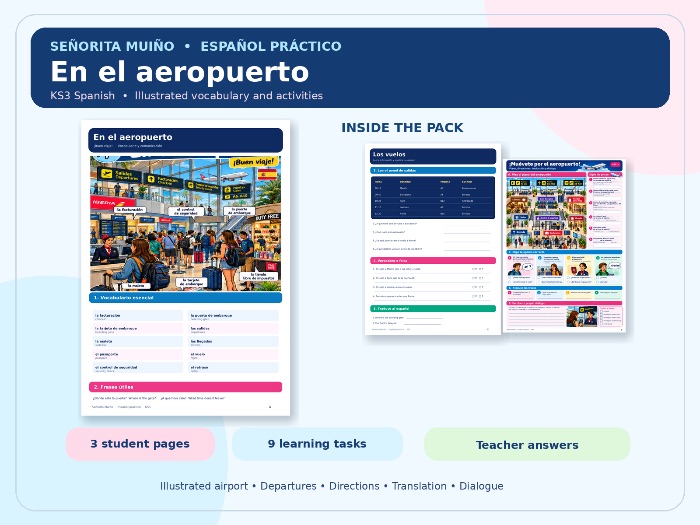Image resolution: width=700 pixels, height=525 pixels.
Task: Click the 'KS3 Spanish' subtitle text
Action: point(83,96)
